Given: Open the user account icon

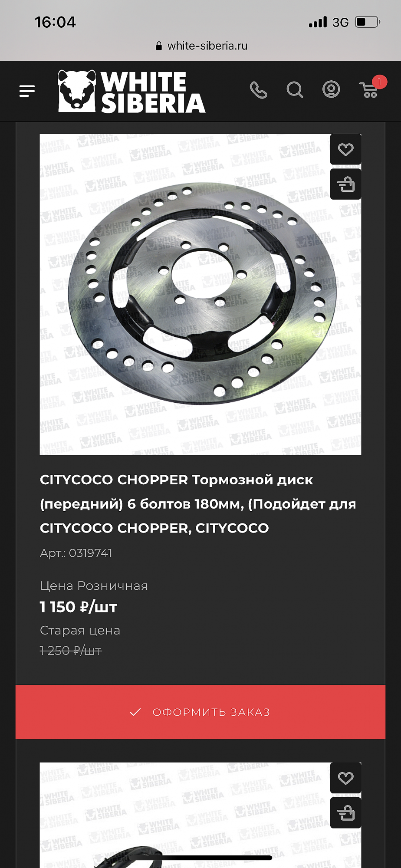Looking at the screenshot, I should [331, 89].
